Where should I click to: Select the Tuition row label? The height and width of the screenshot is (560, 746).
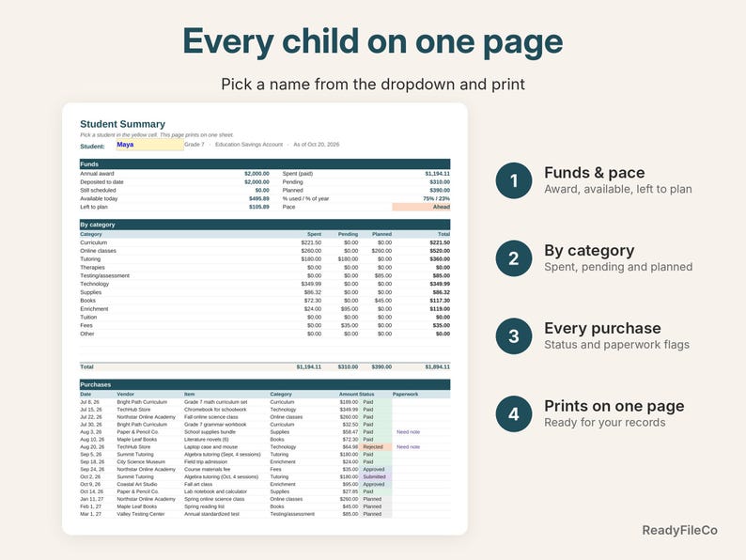click(88, 318)
